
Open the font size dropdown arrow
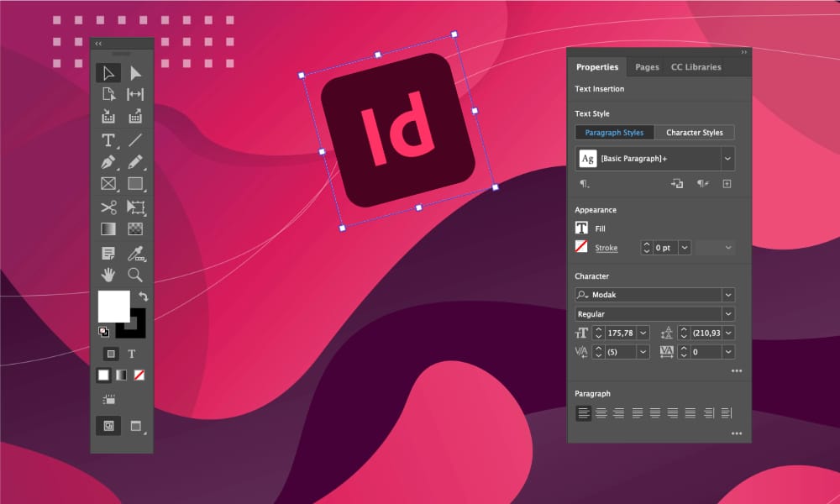click(643, 333)
